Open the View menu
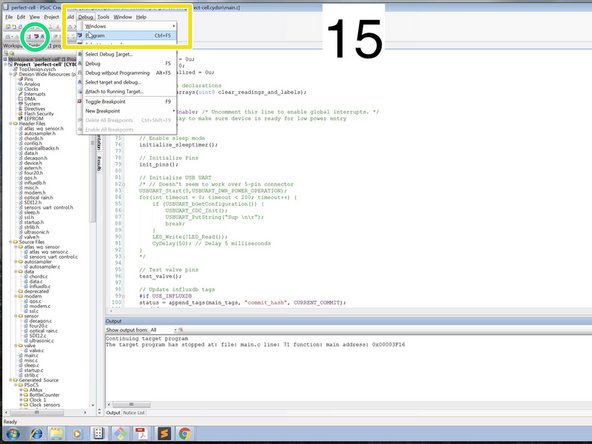 tap(34, 17)
